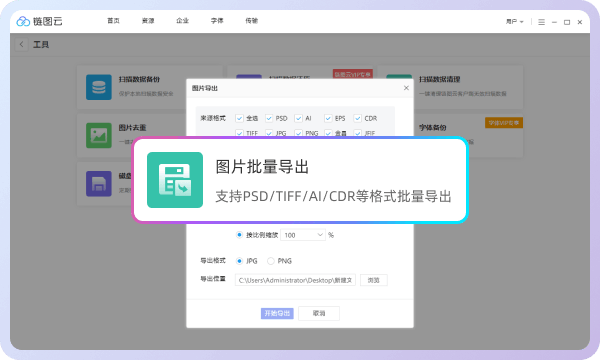This screenshot has width=600, height=360.
Task: Expand the 用户 account dropdown
Action: click(x=515, y=22)
